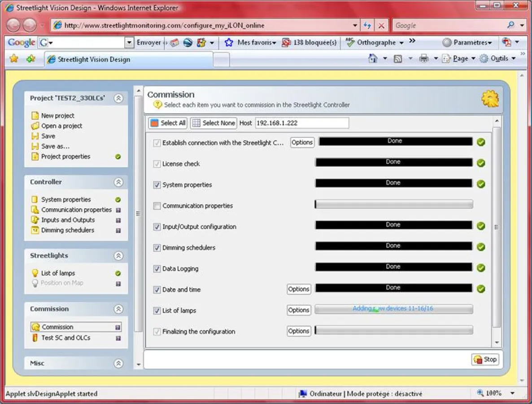The width and height of the screenshot is (532, 404).
Task: Open Test SC and OLCs icon
Action: point(35,338)
